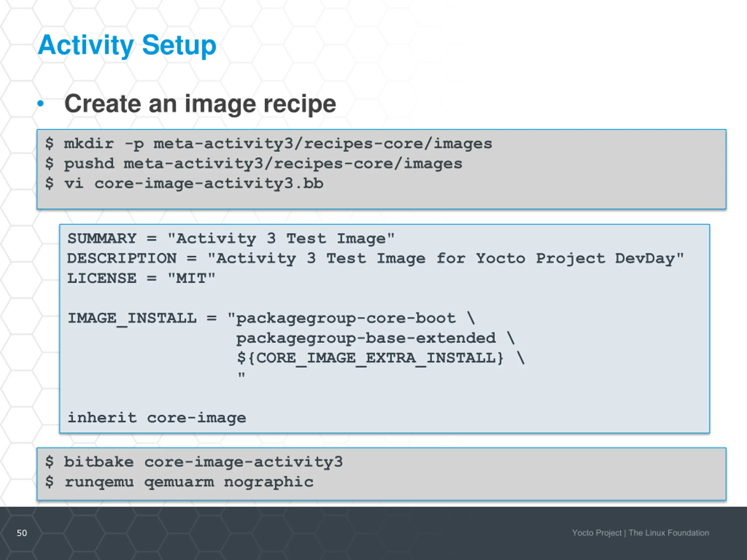Screen dimensions: 747x560
Task: Click the dollar prompt before bitbake
Action: click(x=49, y=462)
